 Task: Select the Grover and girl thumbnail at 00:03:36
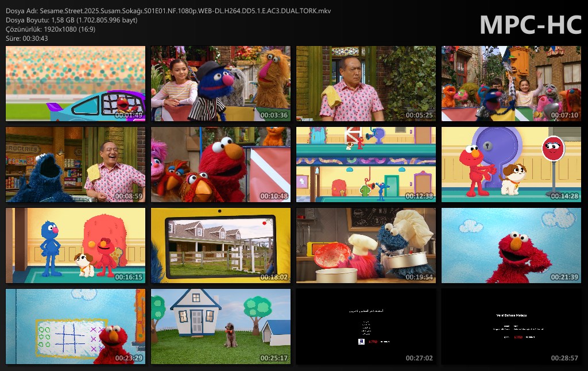(220, 84)
